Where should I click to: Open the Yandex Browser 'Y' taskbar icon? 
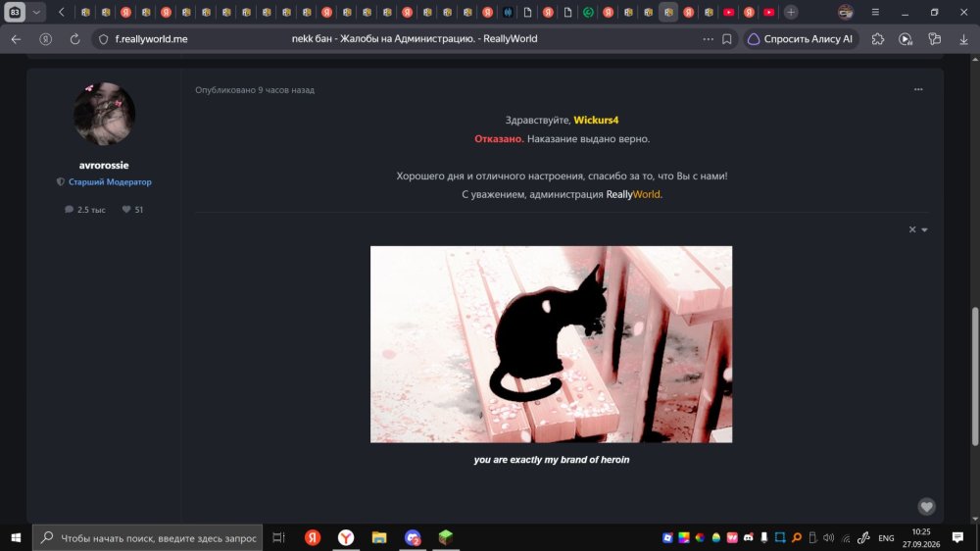pos(346,538)
